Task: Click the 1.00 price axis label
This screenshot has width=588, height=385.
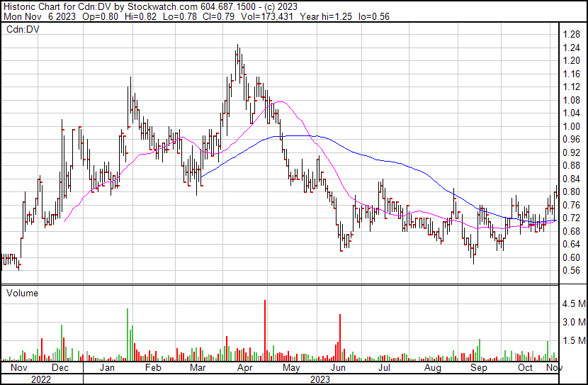Action: pos(571,126)
